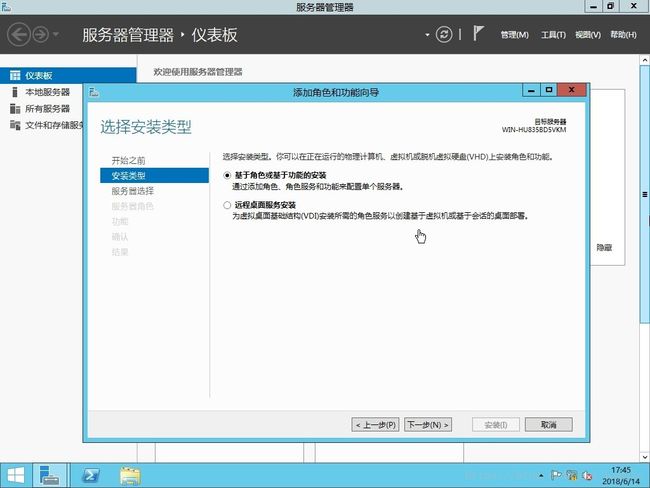Click the 欢迎使用服务器管理器 heading

point(198,72)
